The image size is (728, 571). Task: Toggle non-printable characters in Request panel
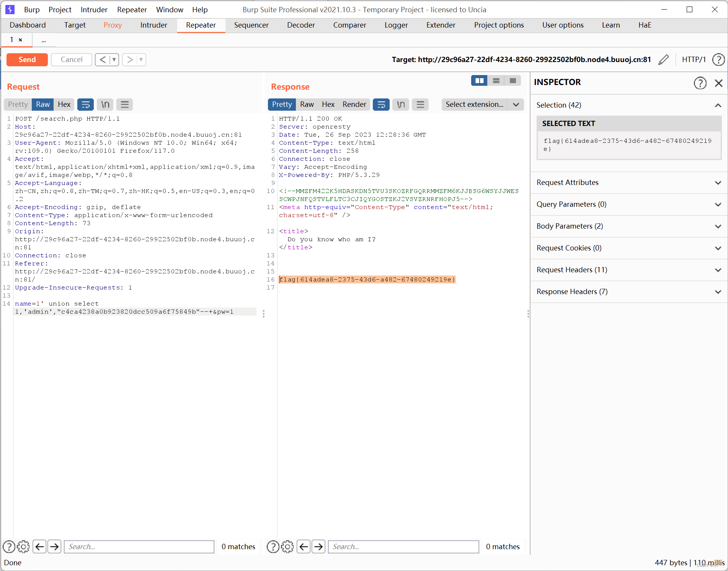[105, 105]
